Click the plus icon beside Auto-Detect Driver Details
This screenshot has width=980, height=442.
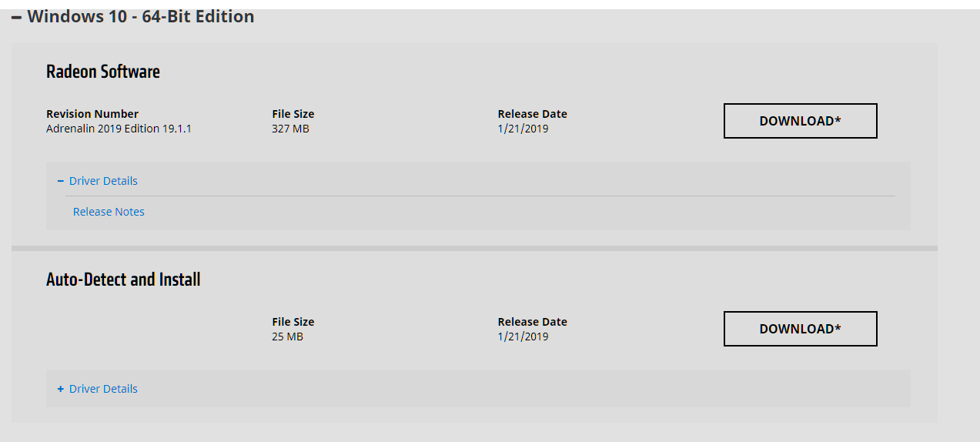coord(61,389)
